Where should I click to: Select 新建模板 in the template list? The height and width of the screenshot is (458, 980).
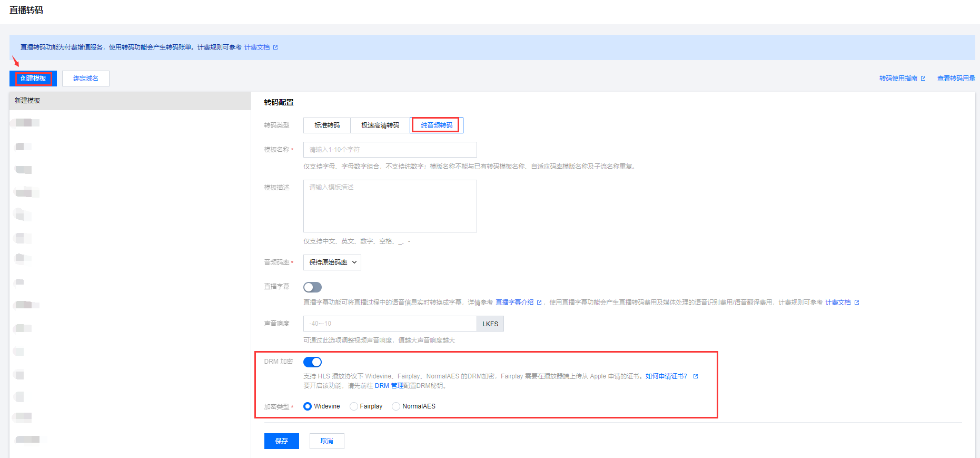point(130,101)
